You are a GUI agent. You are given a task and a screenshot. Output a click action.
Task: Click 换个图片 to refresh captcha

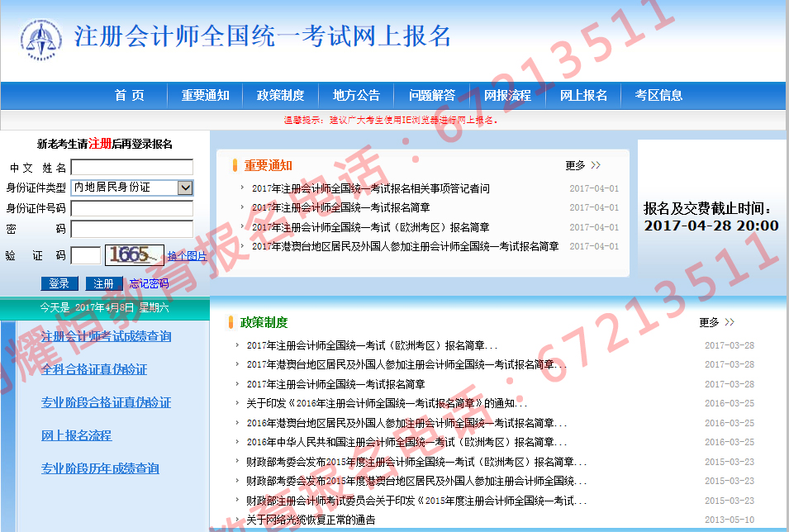click(187, 256)
